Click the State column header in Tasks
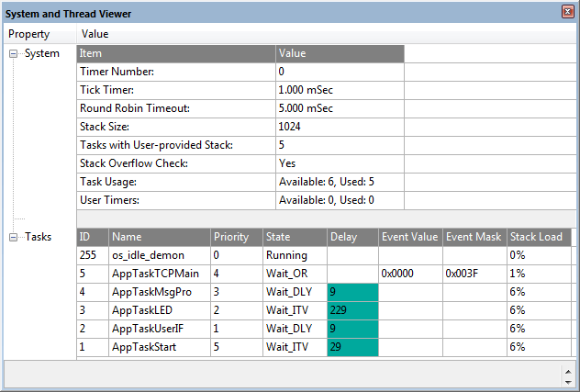The height and width of the screenshot is (392, 580). tap(278, 237)
